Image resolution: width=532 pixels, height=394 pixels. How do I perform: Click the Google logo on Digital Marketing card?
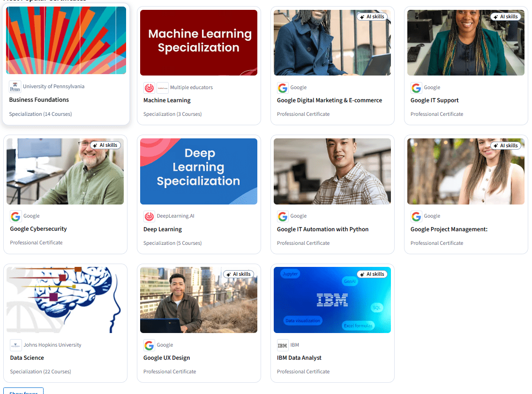[283, 88]
